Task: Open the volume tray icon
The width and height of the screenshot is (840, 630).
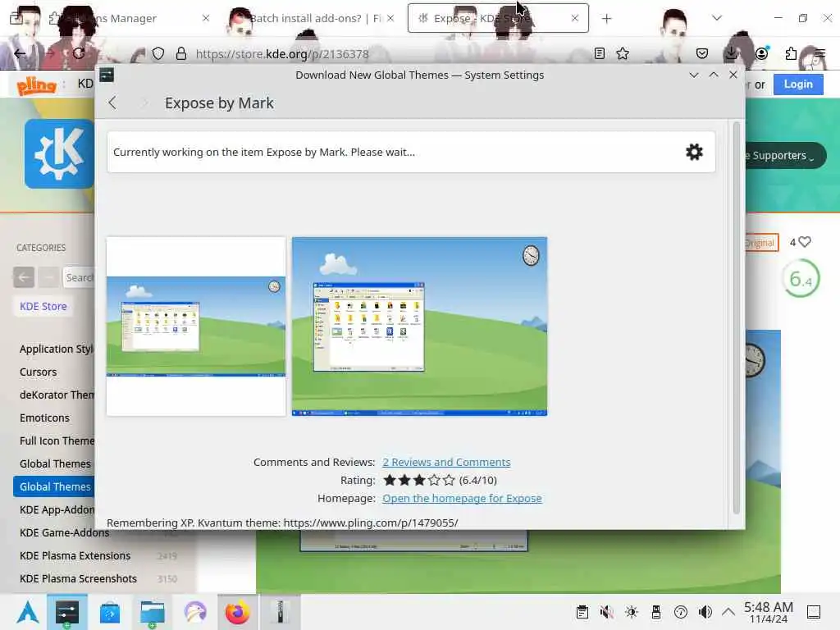Action: click(705, 612)
